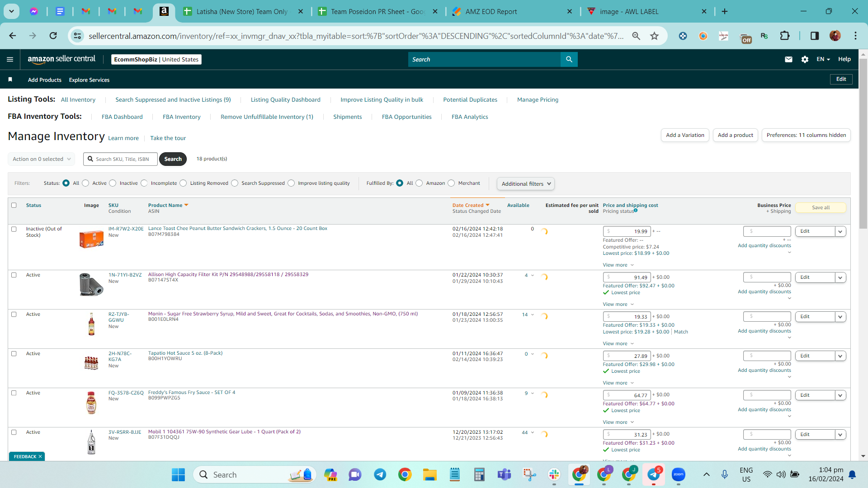Image resolution: width=868 pixels, height=488 pixels.
Task: Click the Add a Variation button
Action: pyautogui.click(x=685, y=135)
